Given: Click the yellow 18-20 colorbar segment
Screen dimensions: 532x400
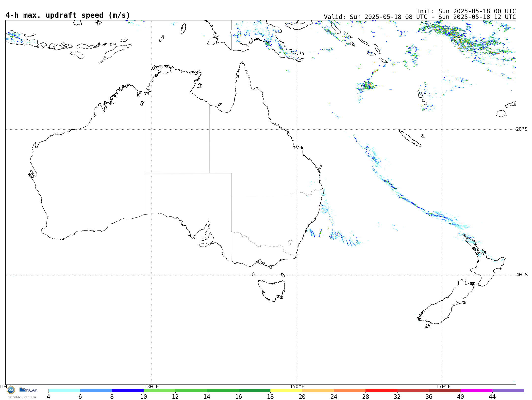Looking at the screenshot, I should pos(286,391).
